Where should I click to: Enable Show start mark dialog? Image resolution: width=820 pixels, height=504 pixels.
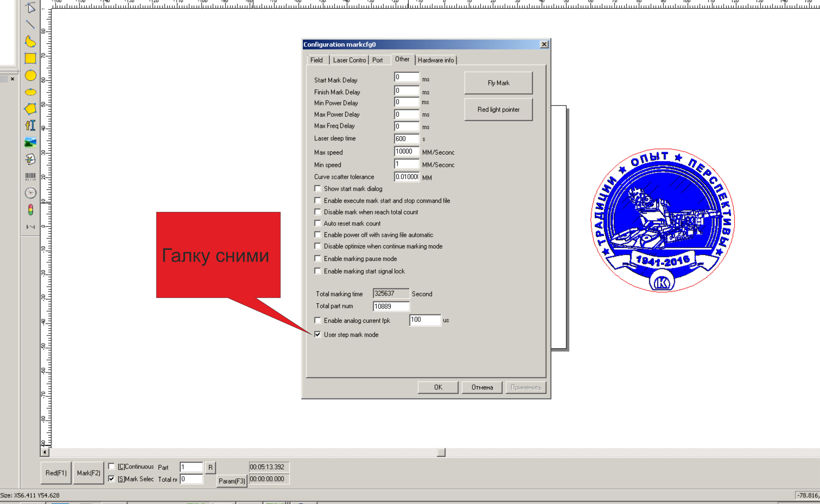(x=318, y=189)
